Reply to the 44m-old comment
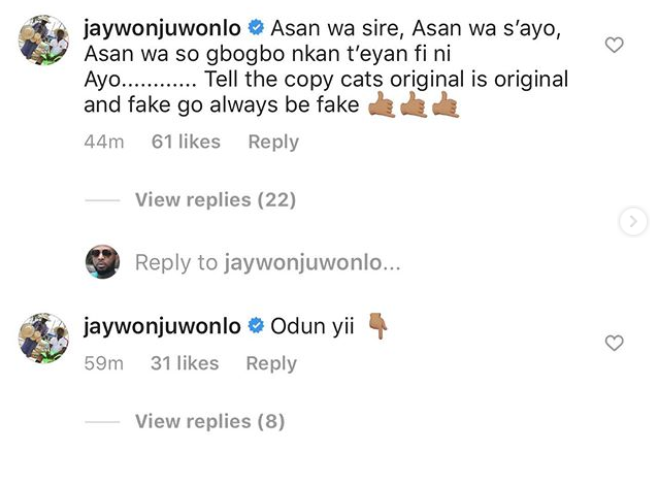This screenshot has width=653, height=486. (273, 142)
